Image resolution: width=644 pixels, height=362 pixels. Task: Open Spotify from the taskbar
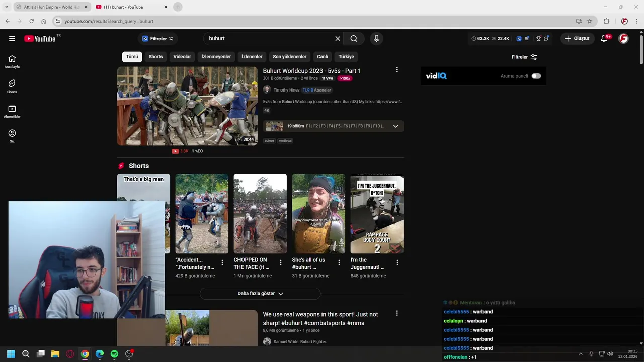tap(114, 354)
